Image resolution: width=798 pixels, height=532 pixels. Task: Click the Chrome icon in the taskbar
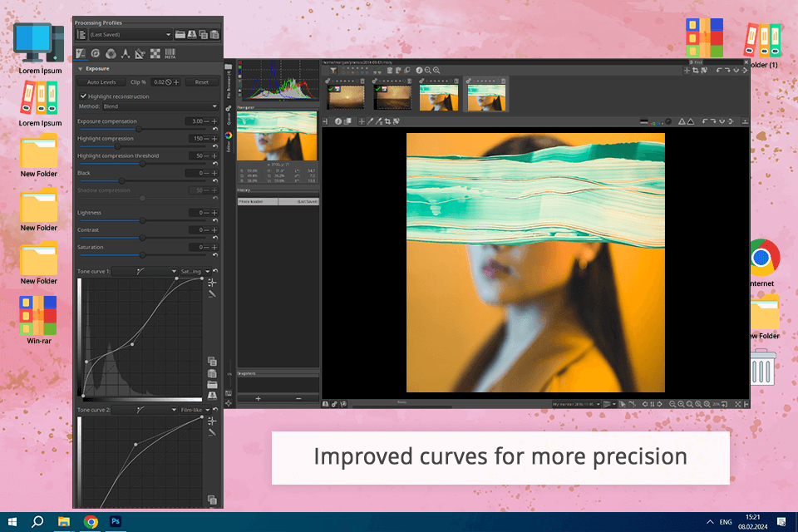click(91, 522)
